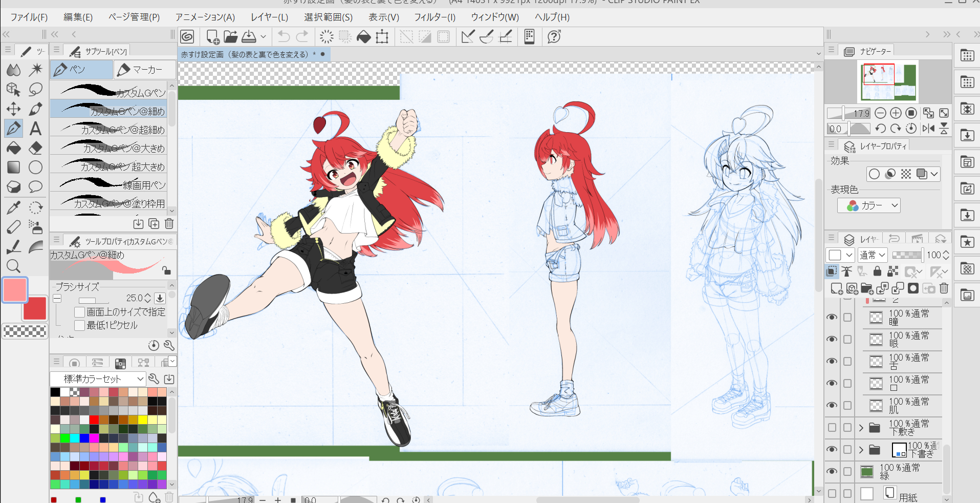Viewport: 980px width, 503px height.
Task: Select the Zoom magnifier tool
Action: [13, 266]
